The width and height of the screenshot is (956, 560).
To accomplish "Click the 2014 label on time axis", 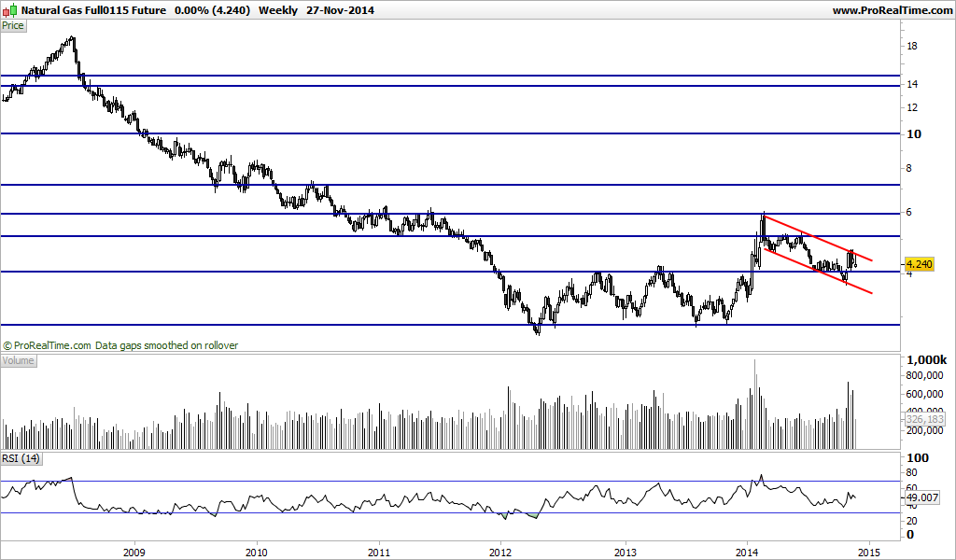I will click(x=748, y=553).
